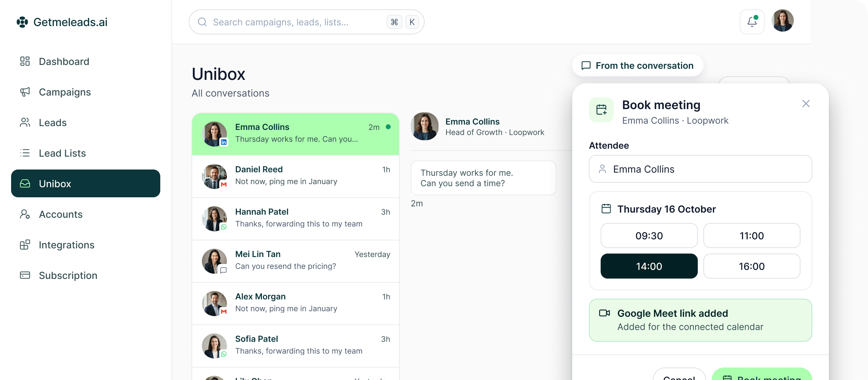Click Emma Collins avatar in conversation header
The image size is (868, 380).
pyautogui.click(x=425, y=126)
